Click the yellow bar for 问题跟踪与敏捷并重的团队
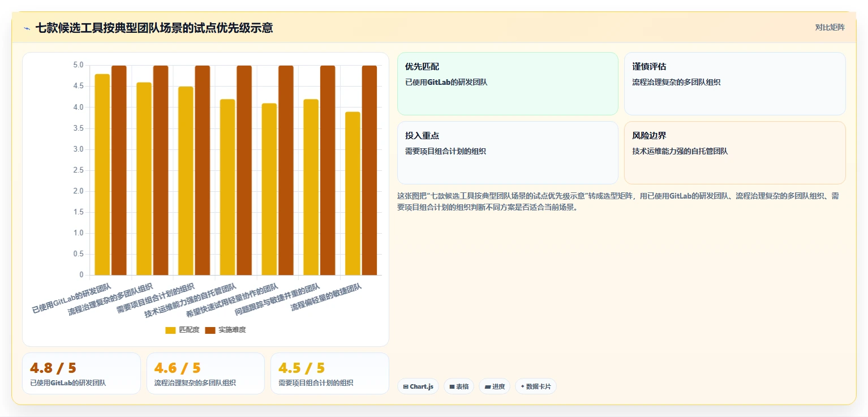868x417 pixels. tap(311, 187)
